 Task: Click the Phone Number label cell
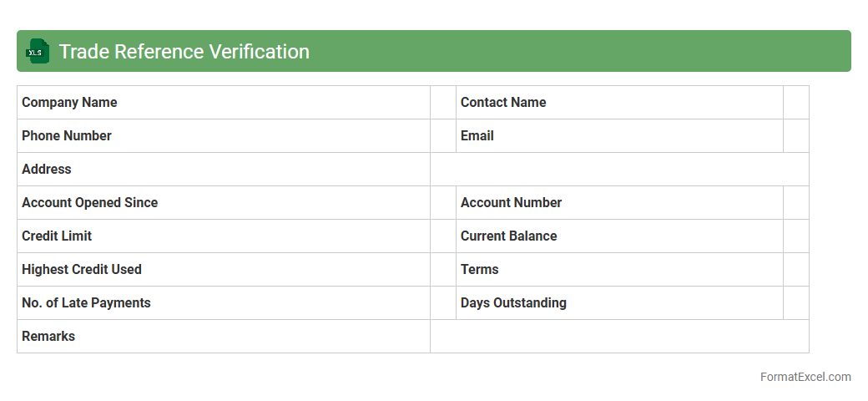223,136
